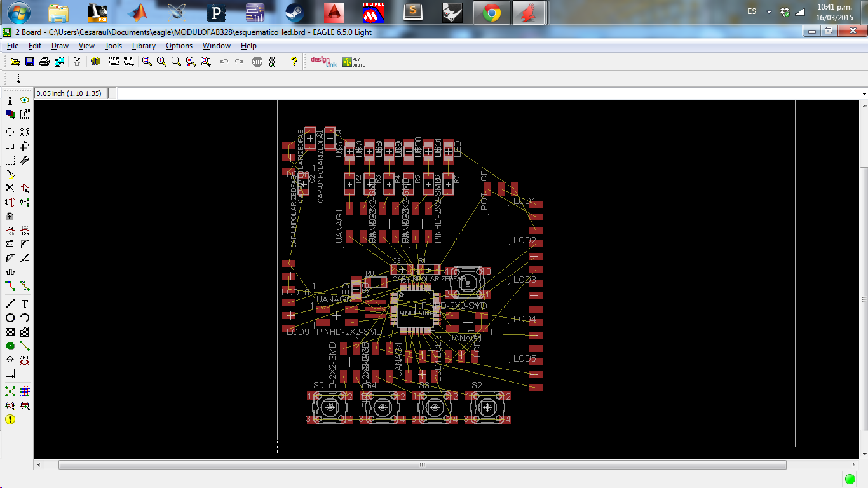Select the Mark origin tool
The width and height of the screenshot is (868, 488).
tap(25, 114)
